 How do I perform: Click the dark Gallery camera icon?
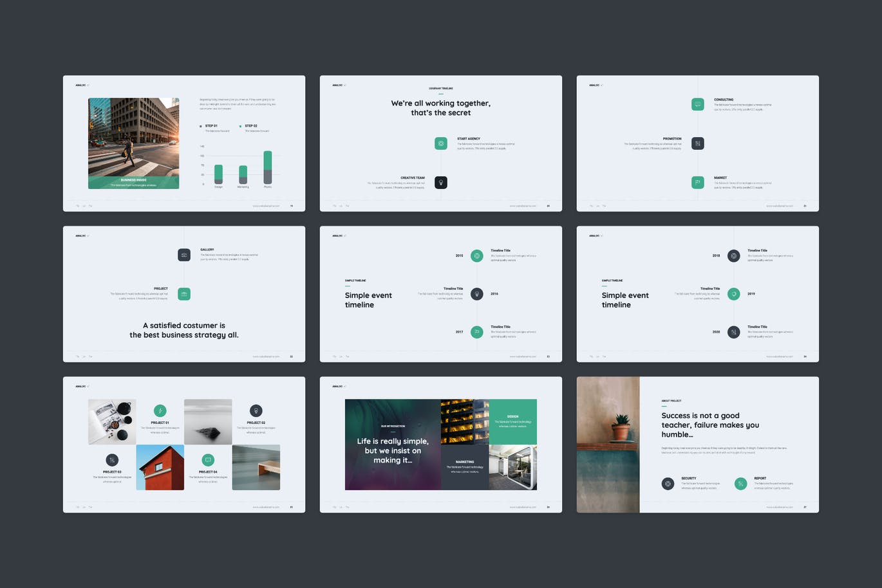[x=184, y=255]
